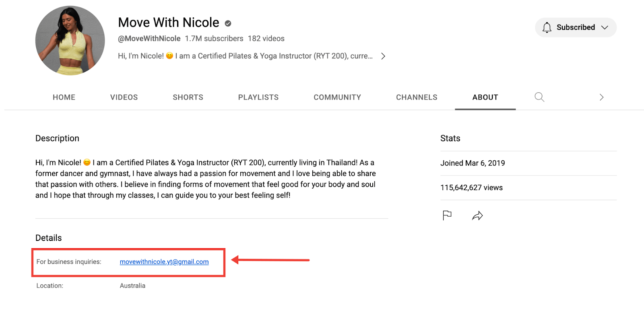Image resolution: width=644 pixels, height=313 pixels.
Task: Switch to the HOME tab
Action: (64, 97)
